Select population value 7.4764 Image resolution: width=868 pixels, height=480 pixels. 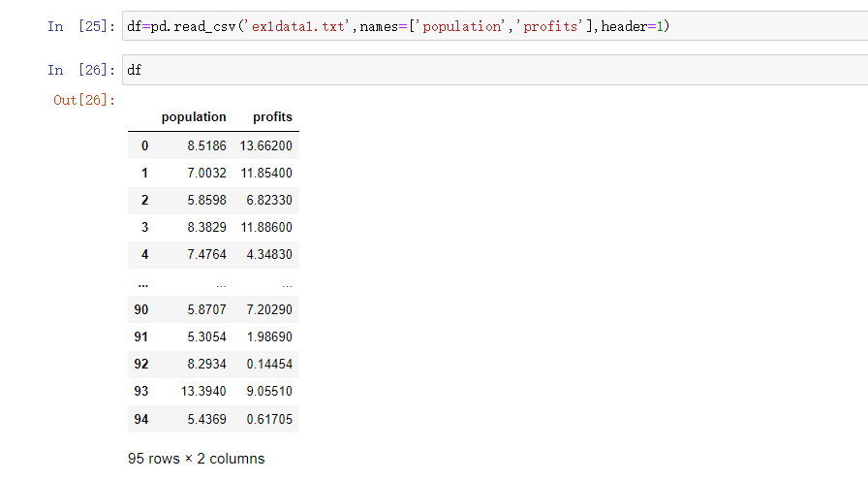[206, 254]
